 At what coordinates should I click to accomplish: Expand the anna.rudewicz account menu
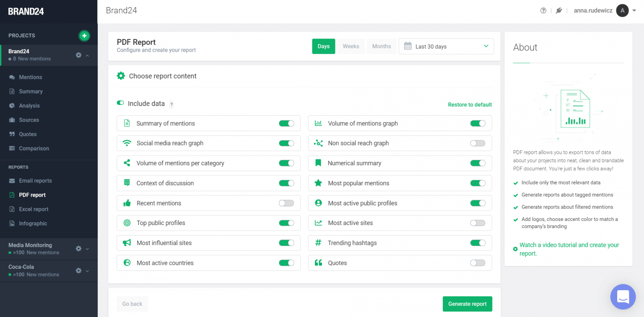click(x=634, y=11)
